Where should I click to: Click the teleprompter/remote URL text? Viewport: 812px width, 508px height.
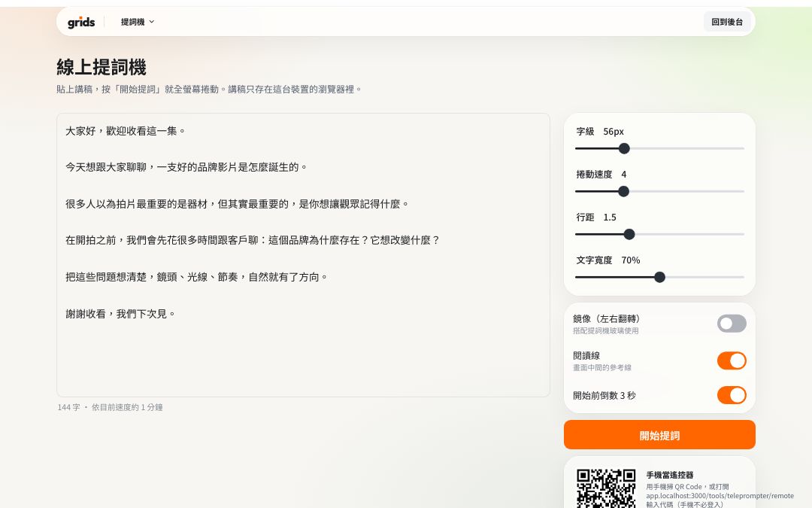720,495
